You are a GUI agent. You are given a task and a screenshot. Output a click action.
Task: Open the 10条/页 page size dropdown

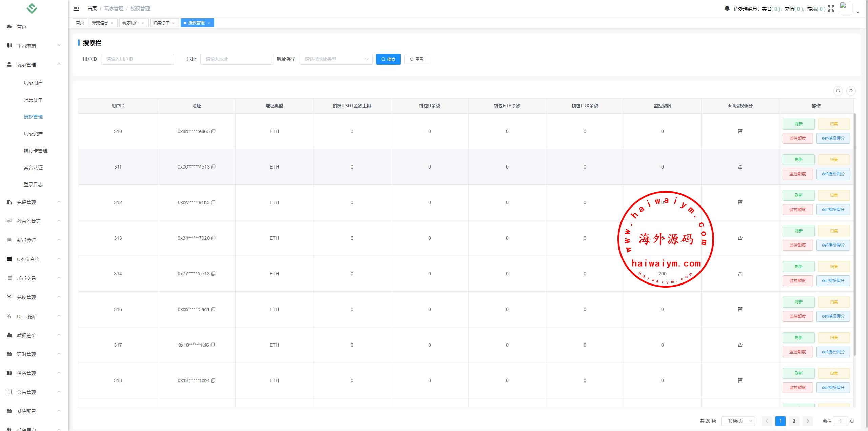coord(738,421)
